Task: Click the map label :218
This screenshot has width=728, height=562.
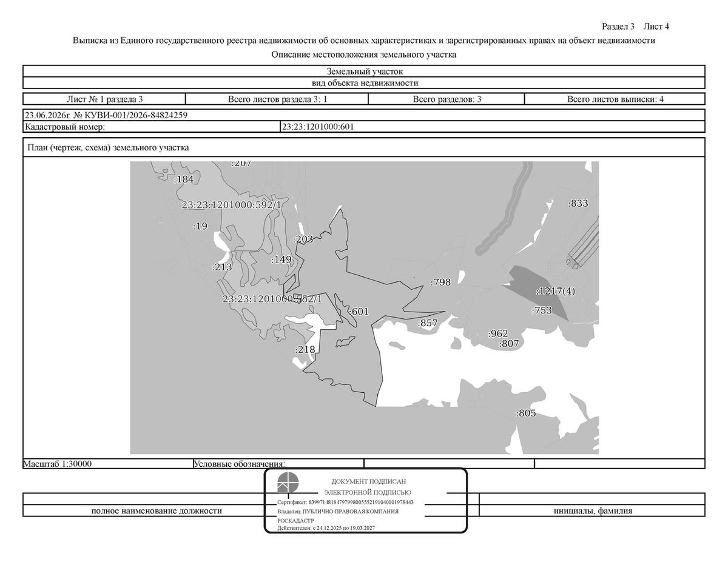Action: click(x=305, y=350)
